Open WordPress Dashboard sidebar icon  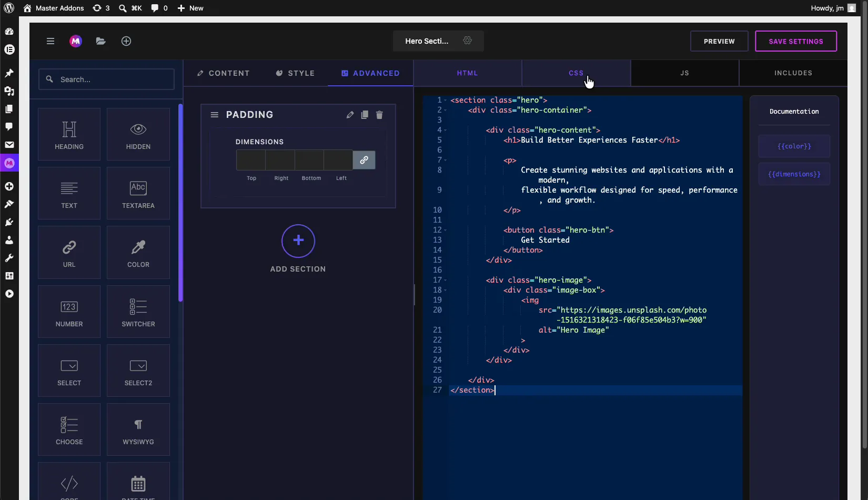pyautogui.click(x=9, y=32)
